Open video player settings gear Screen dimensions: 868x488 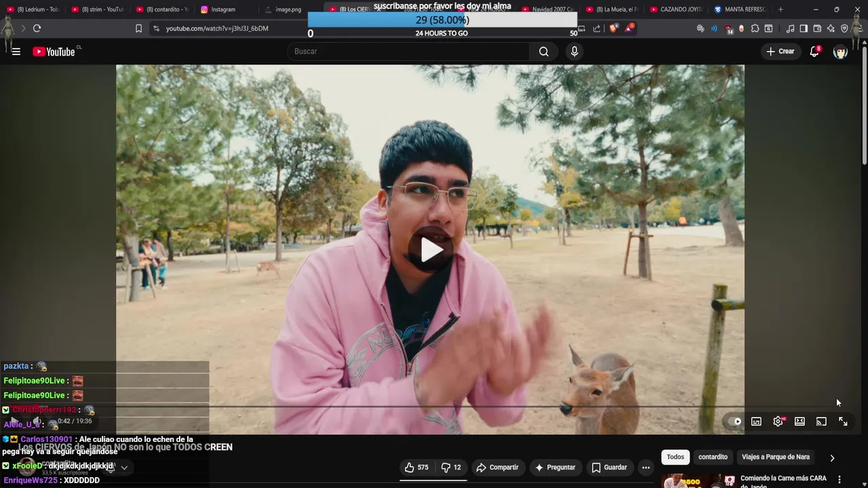click(x=778, y=422)
